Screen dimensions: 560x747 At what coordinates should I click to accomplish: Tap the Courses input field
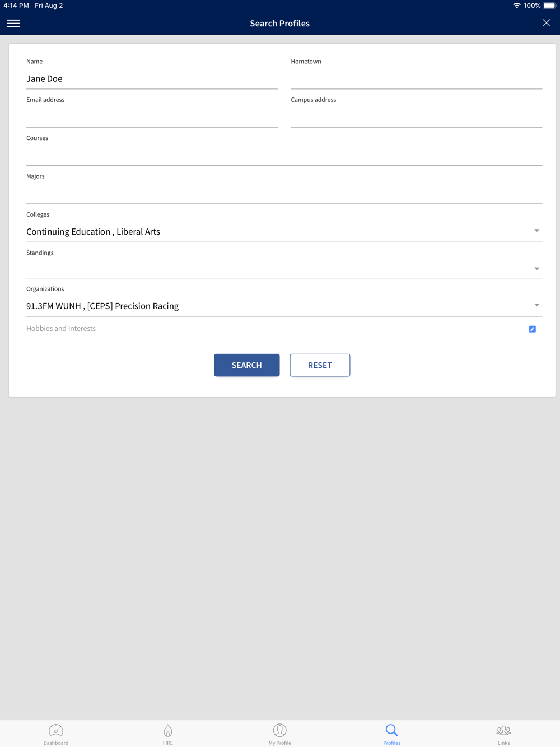coord(284,155)
